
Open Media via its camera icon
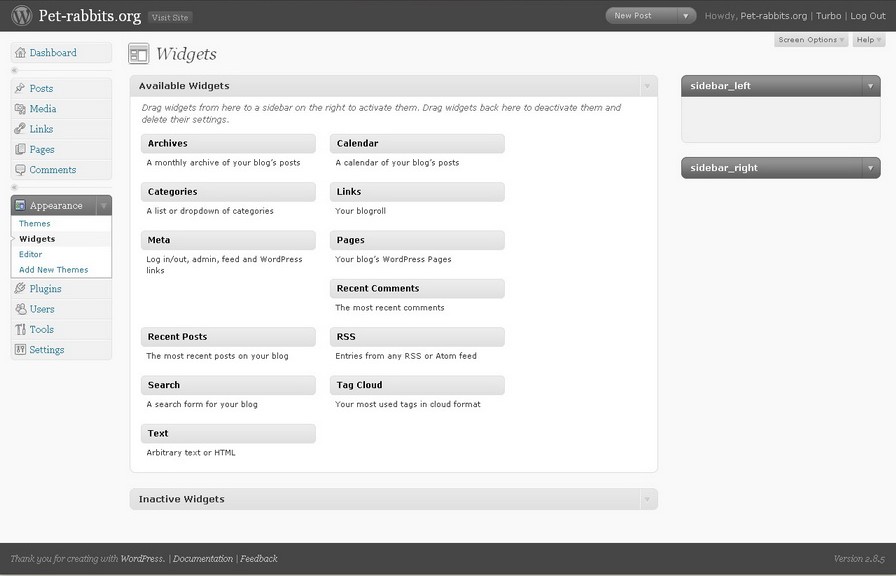tap(22, 108)
